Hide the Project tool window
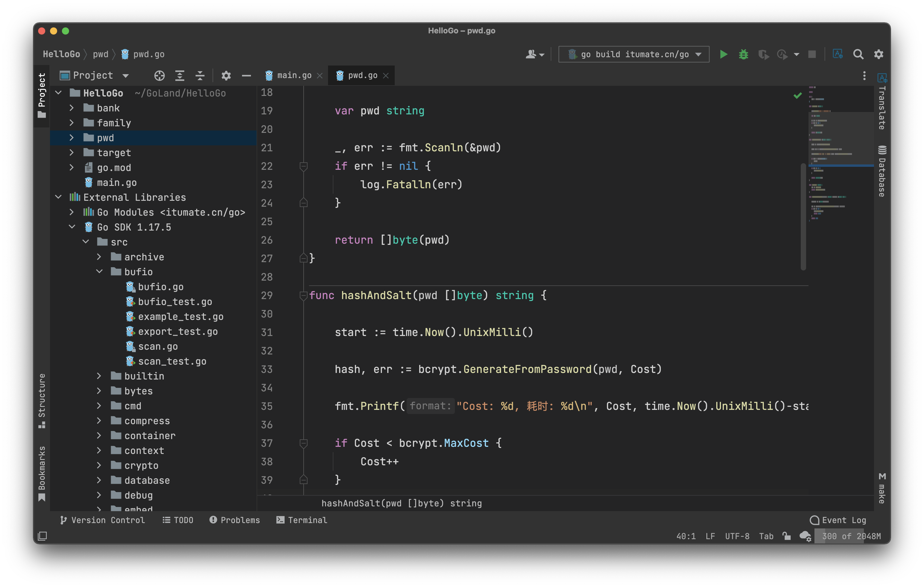924x588 pixels. [246, 76]
